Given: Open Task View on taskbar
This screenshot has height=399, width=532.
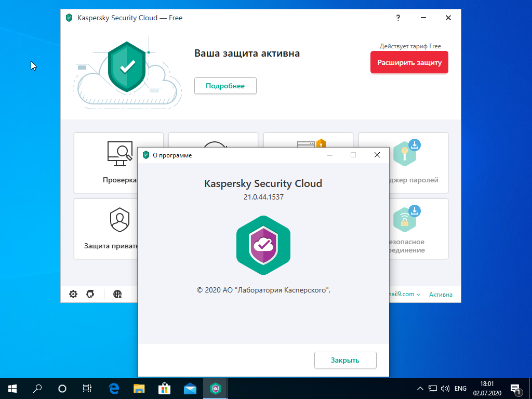Looking at the screenshot, I should click(x=87, y=389).
